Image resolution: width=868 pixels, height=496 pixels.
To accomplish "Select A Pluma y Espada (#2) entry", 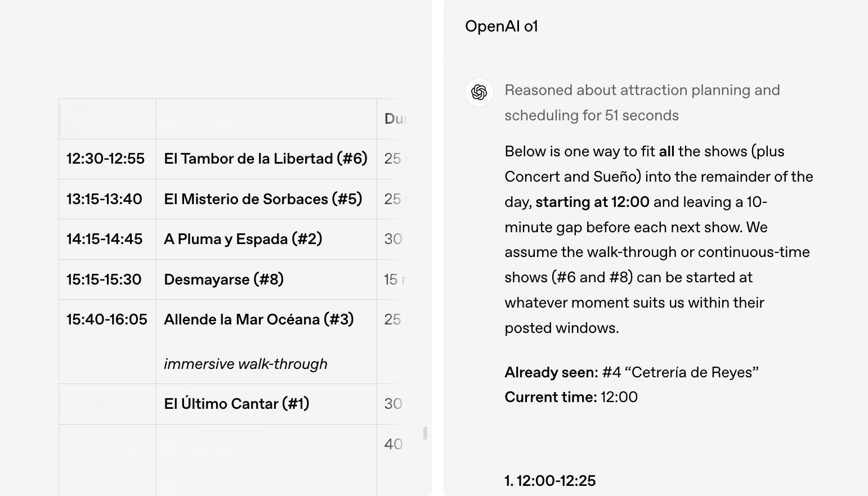I will coord(243,239).
